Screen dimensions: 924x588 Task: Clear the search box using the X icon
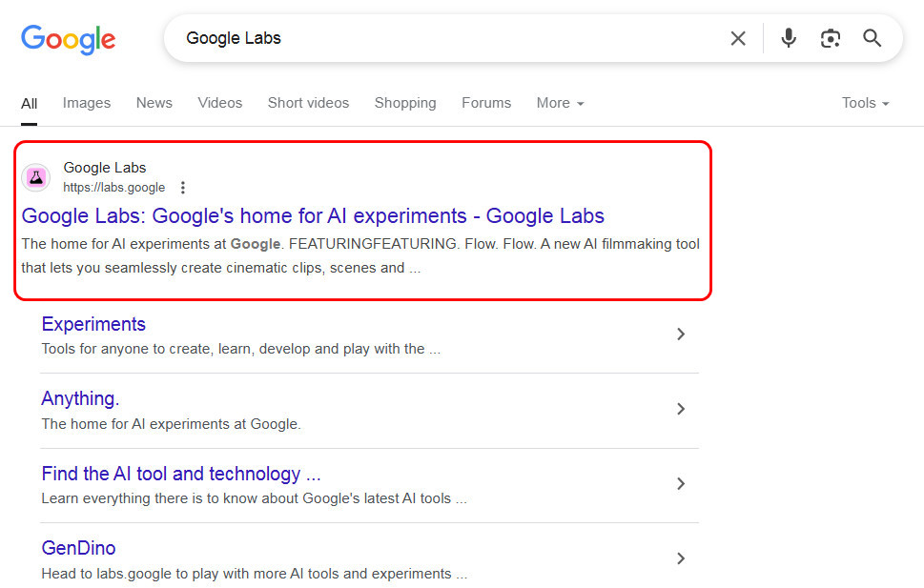pos(738,38)
